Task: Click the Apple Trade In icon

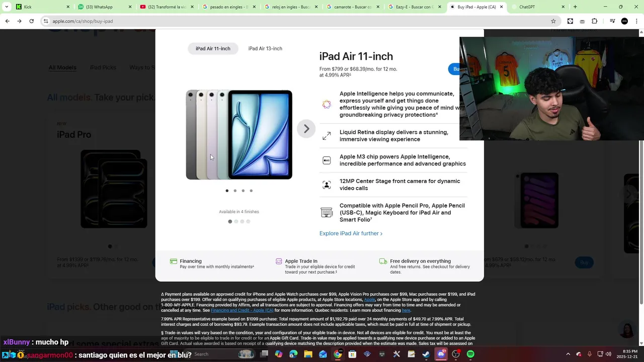Action: pyautogui.click(x=279, y=261)
